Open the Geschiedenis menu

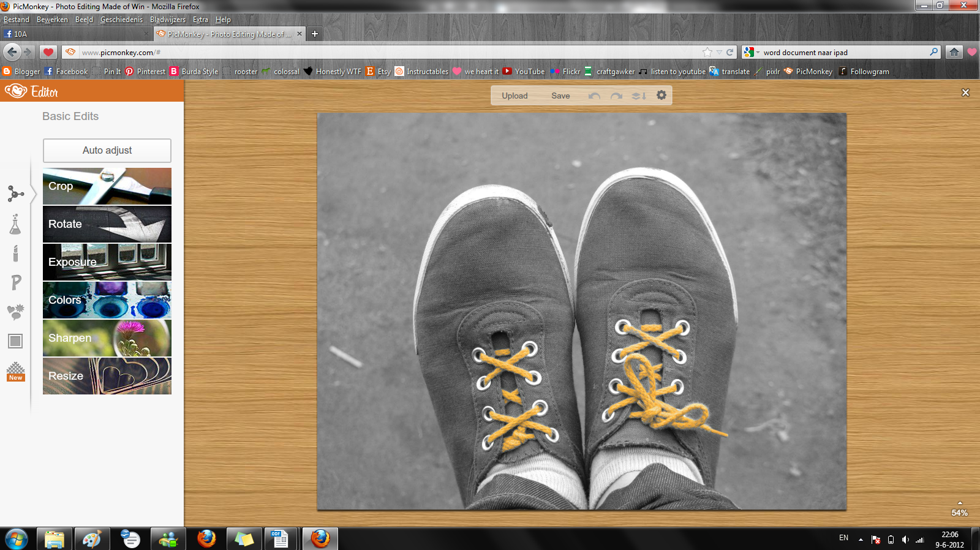pos(121,20)
